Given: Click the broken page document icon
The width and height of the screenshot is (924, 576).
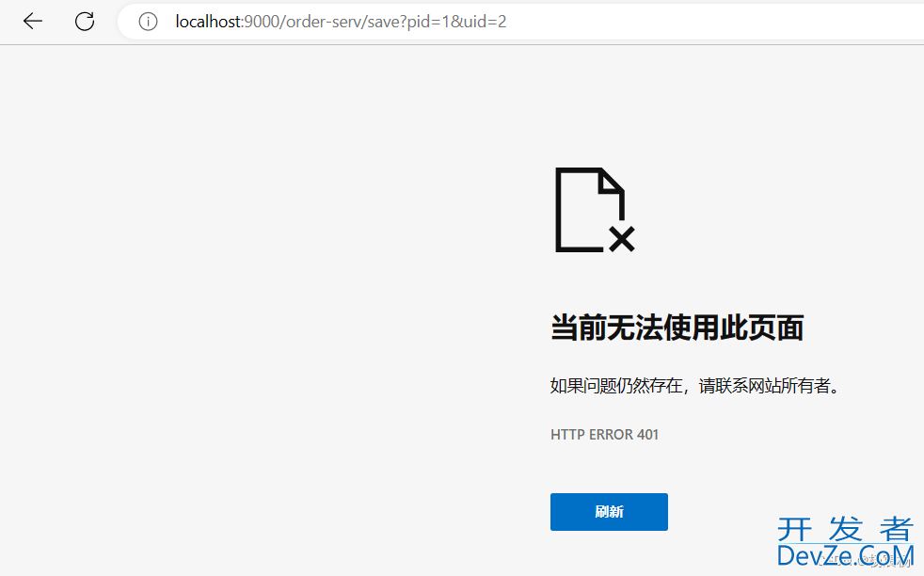Looking at the screenshot, I should pyautogui.click(x=595, y=210).
